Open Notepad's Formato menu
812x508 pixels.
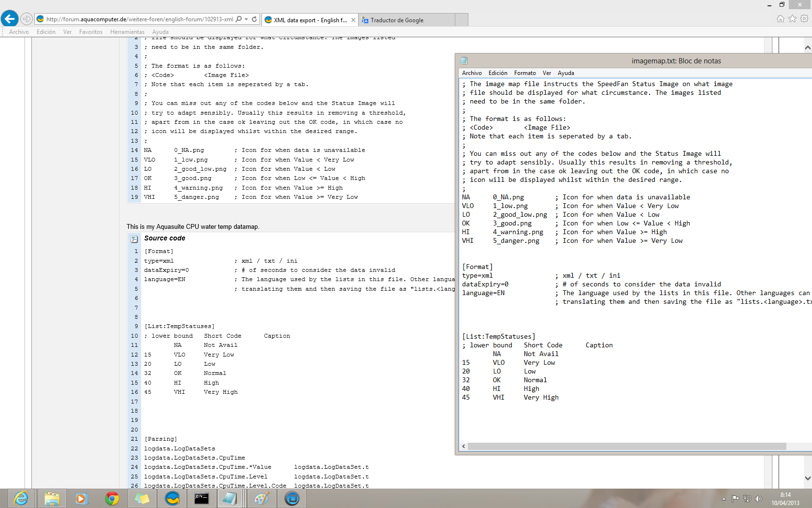(x=524, y=73)
